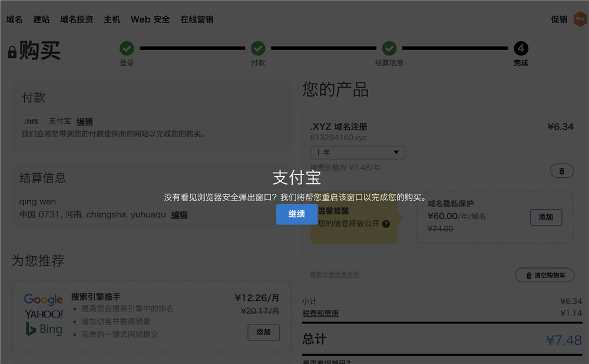This screenshot has height=364, width=589.
Task: Open the 1 年 registration term dropdown
Action: click(358, 153)
